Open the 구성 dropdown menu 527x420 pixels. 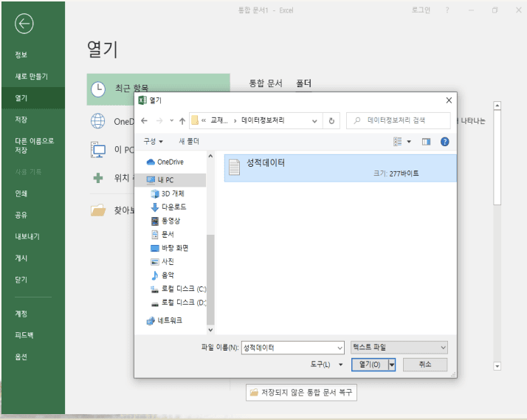pyautogui.click(x=154, y=141)
